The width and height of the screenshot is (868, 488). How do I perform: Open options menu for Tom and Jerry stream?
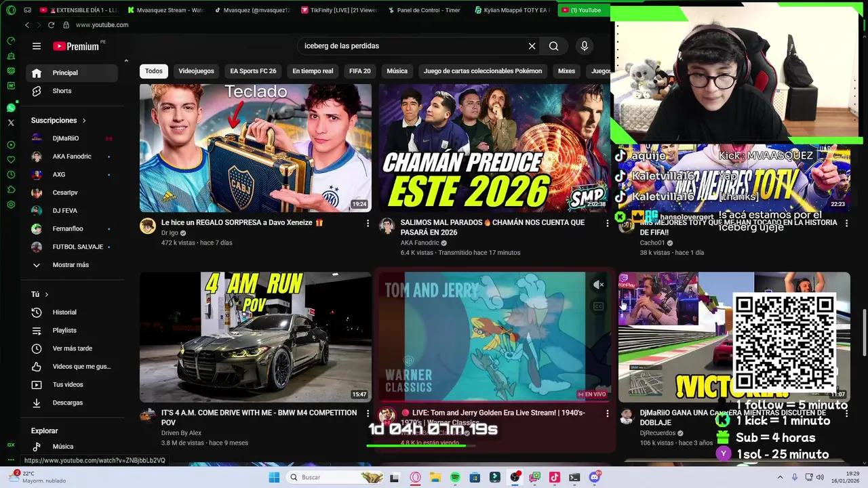pyautogui.click(x=608, y=413)
